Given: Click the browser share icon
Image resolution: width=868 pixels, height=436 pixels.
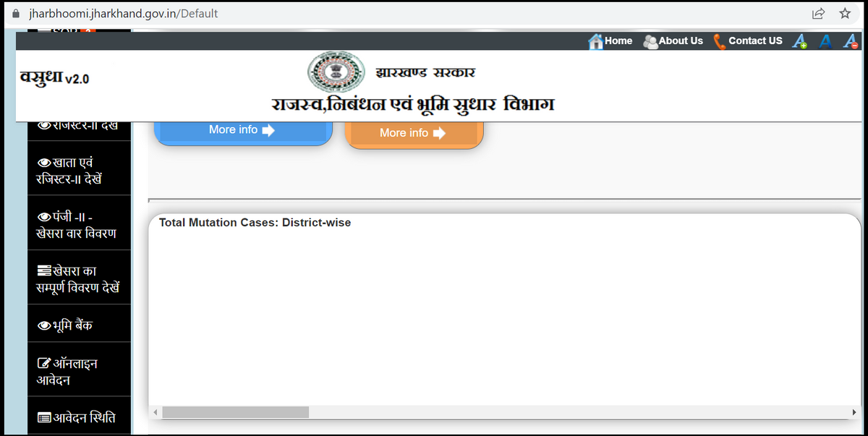Looking at the screenshot, I should pos(818,12).
